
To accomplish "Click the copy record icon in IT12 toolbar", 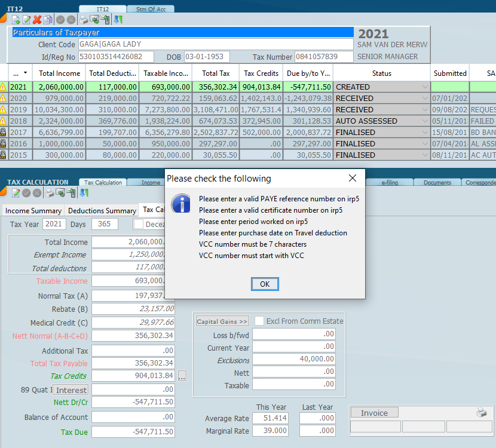I will tap(48, 20).
